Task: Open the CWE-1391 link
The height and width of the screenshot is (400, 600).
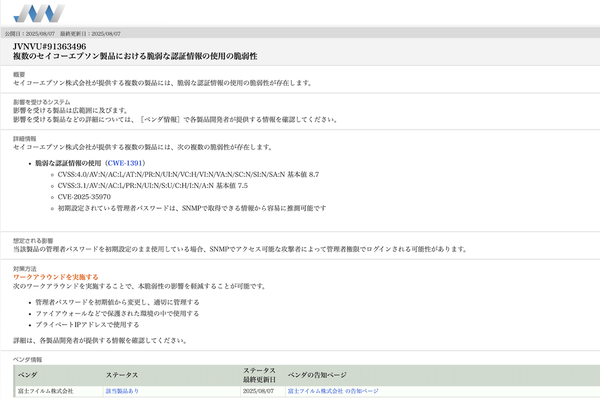Action: (125, 163)
